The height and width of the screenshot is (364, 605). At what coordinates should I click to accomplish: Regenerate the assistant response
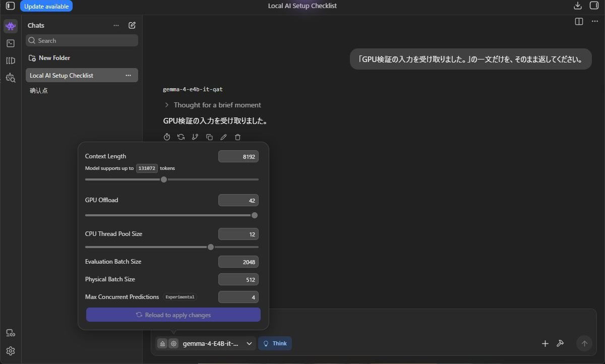[x=181, y=137]
